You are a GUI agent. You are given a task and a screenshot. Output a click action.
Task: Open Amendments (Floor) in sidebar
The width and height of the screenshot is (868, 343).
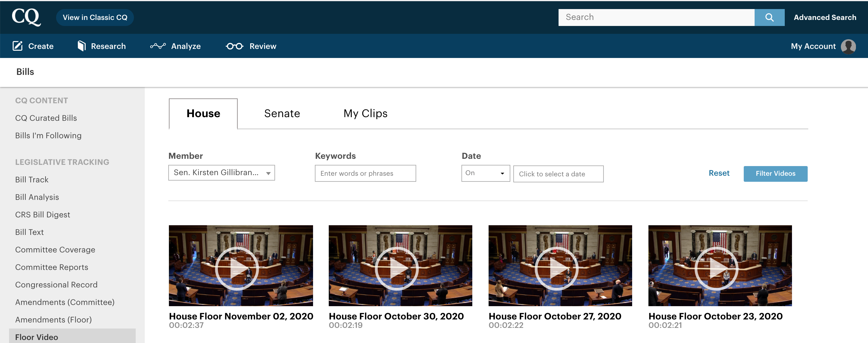click(x=53, y=320)
